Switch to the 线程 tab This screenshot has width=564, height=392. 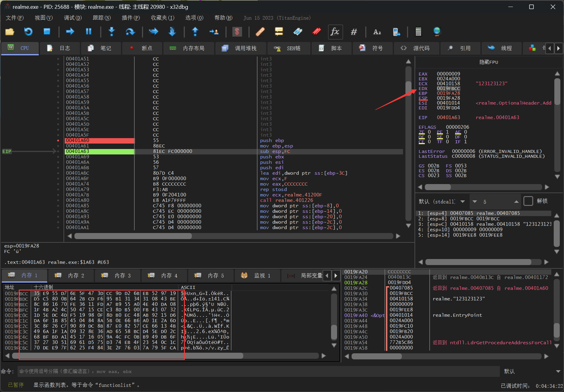[501, 48]
